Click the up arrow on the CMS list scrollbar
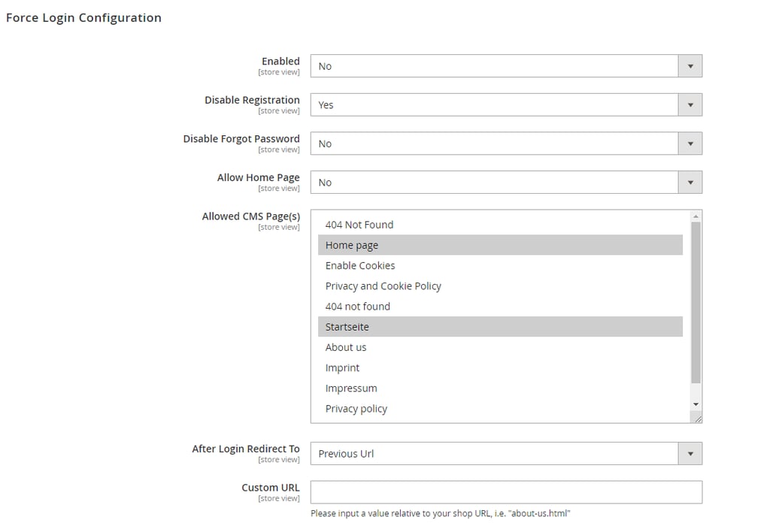Screen dimensions: 776x532 click(695, 215)
